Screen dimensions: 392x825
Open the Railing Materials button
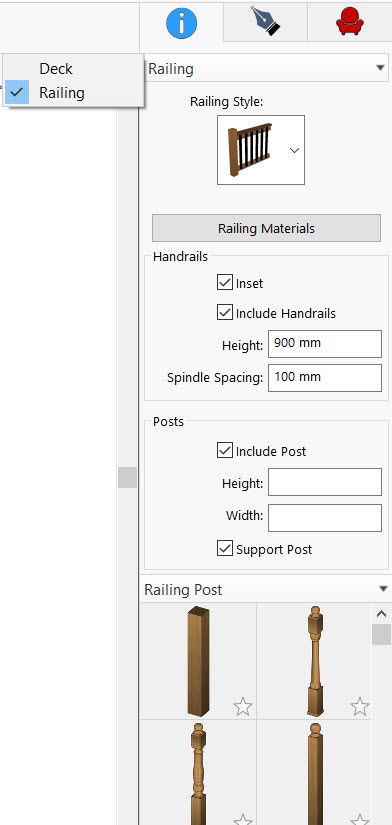[x=266, y=228]
